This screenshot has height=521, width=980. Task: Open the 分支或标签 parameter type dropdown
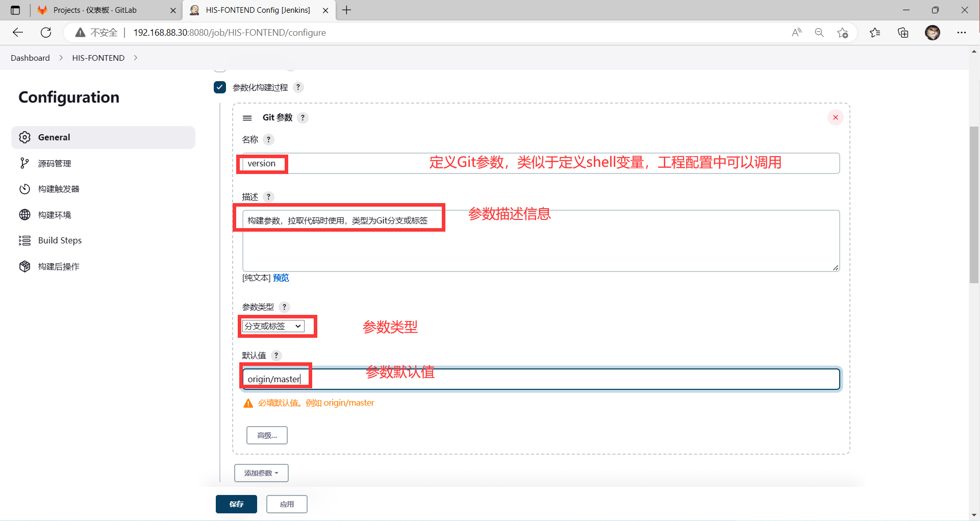pos(273,326)
